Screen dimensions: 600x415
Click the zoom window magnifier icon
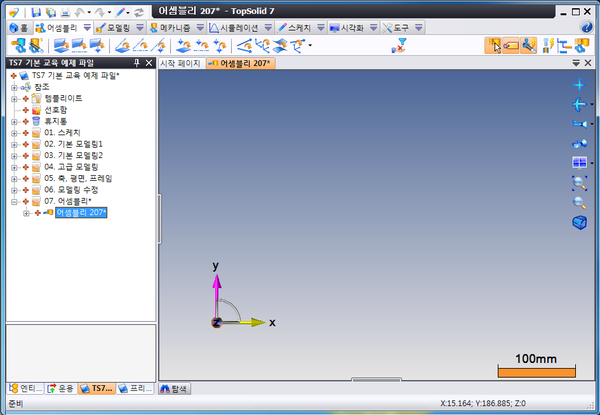[580, 183]
